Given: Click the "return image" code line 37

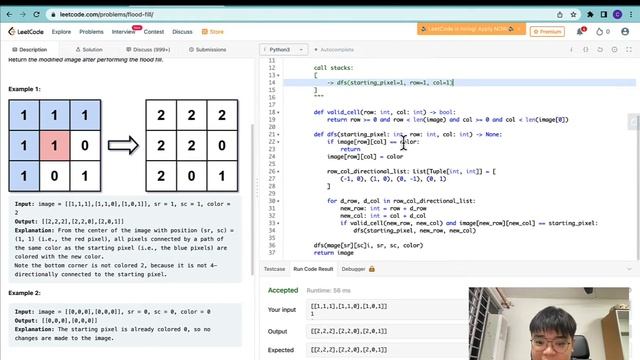Looking at the screenshot, I should click(333, 253).
